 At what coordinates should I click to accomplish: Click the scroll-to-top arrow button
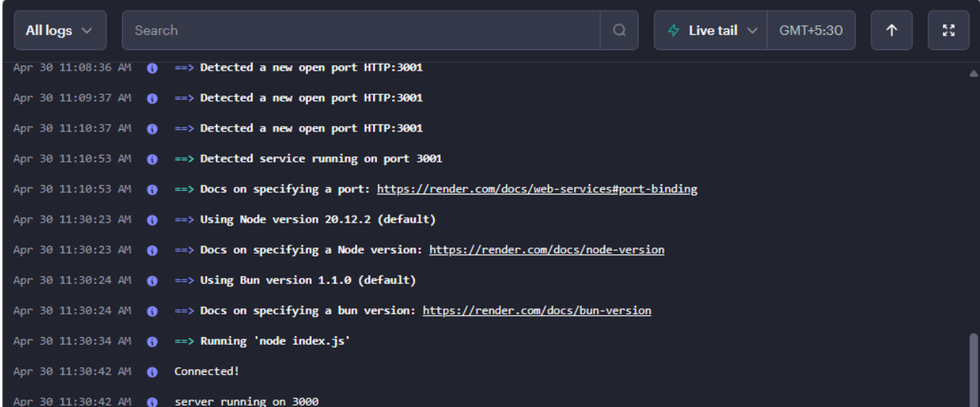point(891,30)
